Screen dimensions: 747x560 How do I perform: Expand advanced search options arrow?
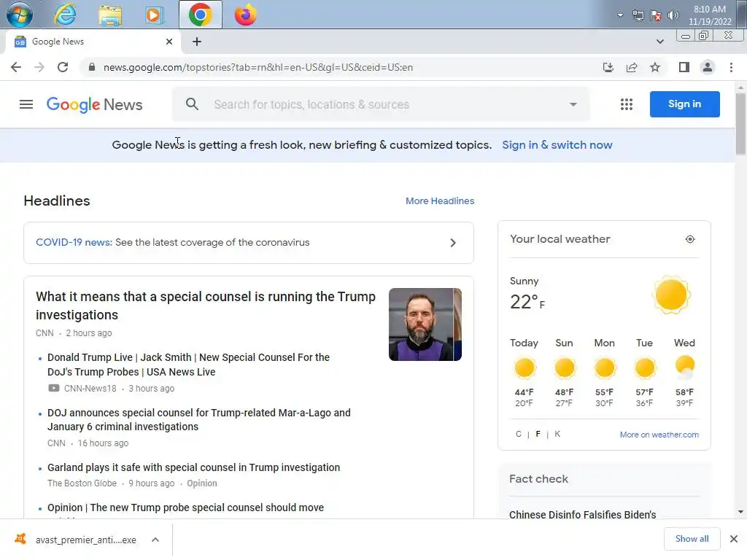click(x=573, y=104)
